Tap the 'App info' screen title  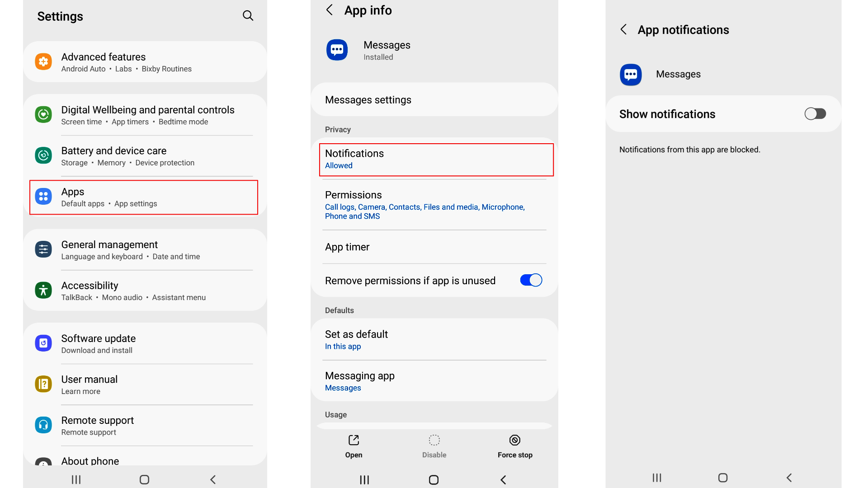tap(368, 10)
